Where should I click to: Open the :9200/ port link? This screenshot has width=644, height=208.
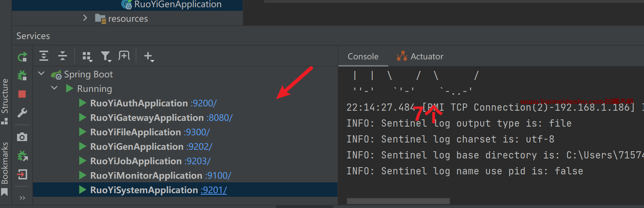[203, 103]
